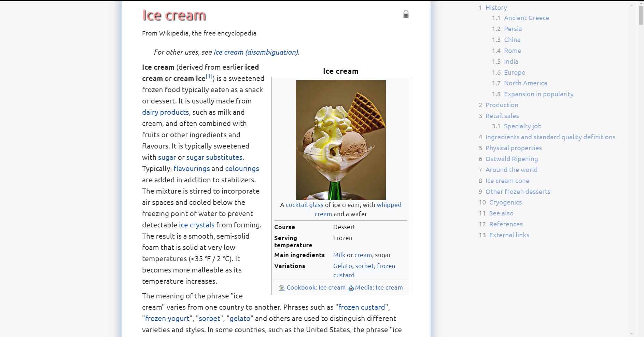Screen dimensions: 644x337
Task: Go to Ice cream cone section
Action: click(x=507, y=181)
